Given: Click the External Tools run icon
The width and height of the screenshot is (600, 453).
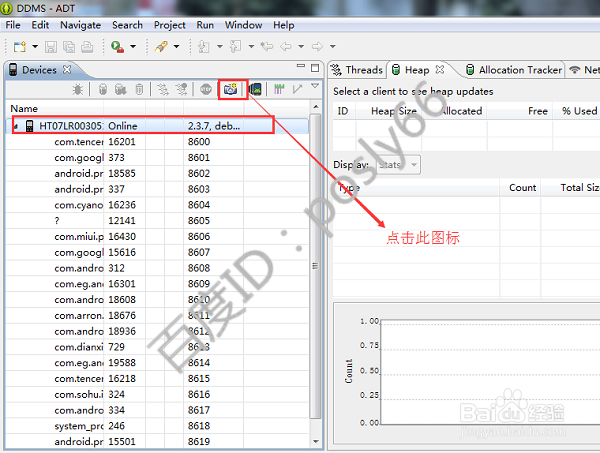Looking at the screenshot, I should coord(117,47).
